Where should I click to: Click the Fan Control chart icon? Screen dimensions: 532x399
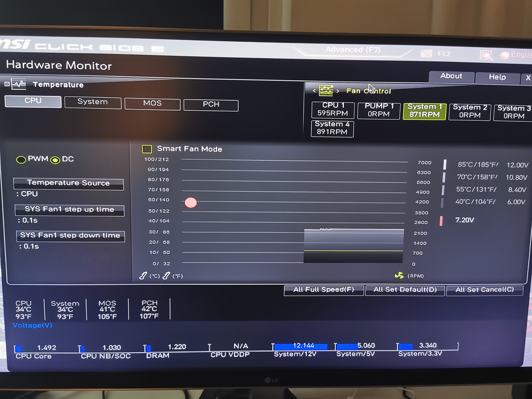point(326,91)
